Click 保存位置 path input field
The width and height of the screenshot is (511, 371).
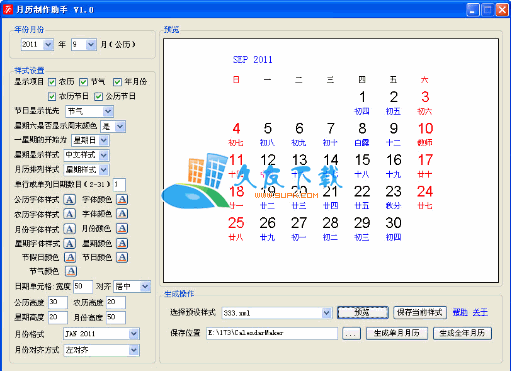click(272, 333)
